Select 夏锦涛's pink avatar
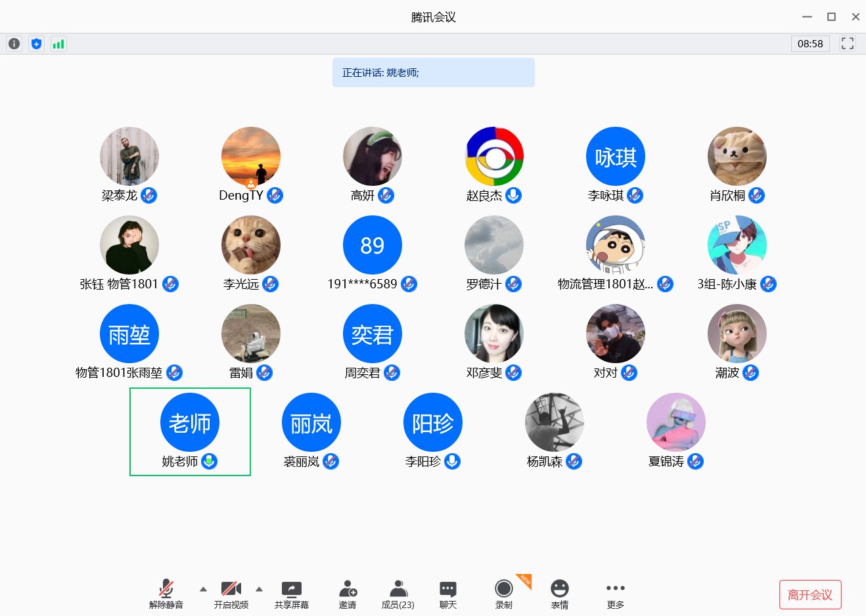 coord(676,422)
